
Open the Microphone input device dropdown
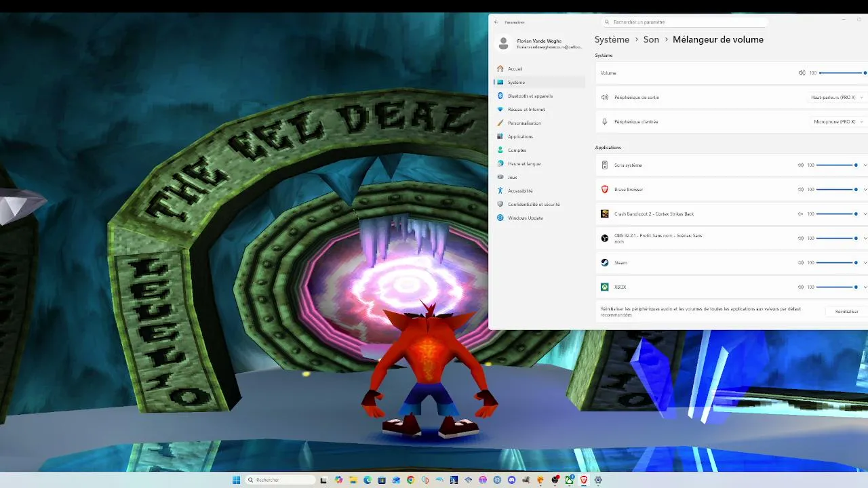[x=839, y=121]
